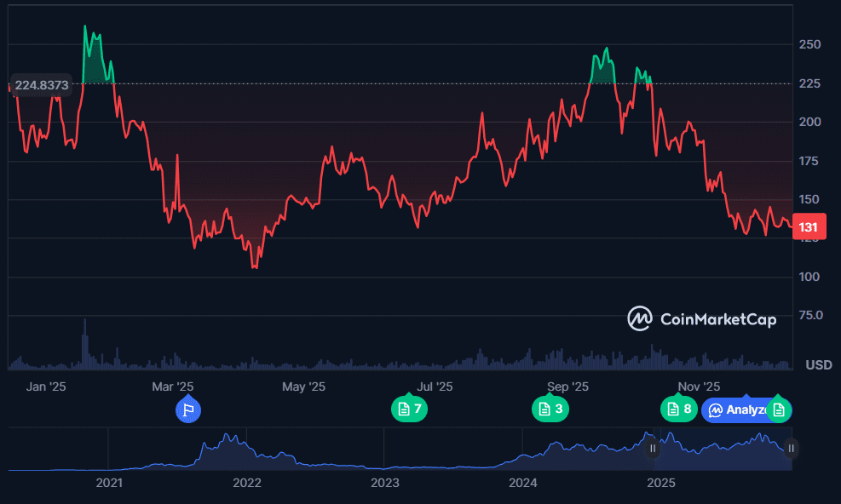Viewport: 841px width, 504px height.
Task: Open the news marker showing 8 articles
Action: 678,409
